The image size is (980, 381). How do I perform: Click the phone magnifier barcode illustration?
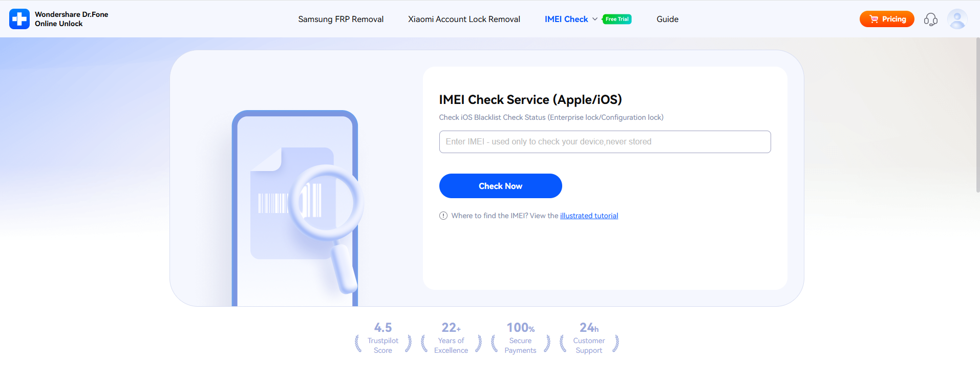298,208
